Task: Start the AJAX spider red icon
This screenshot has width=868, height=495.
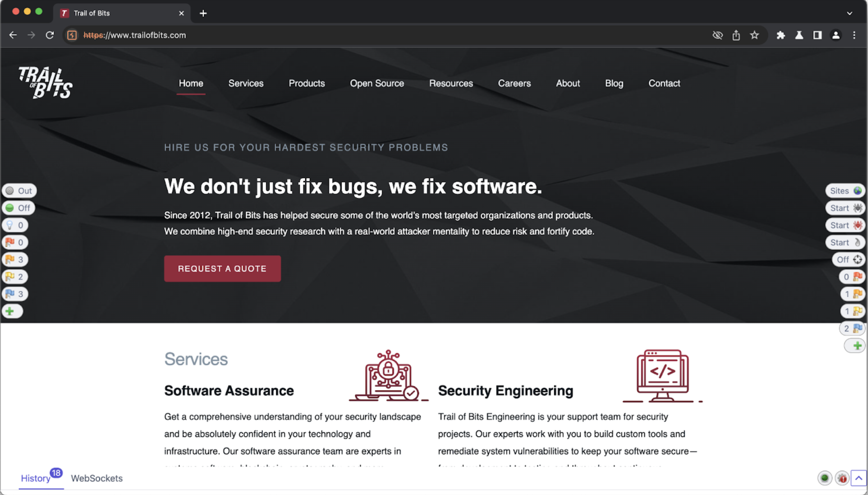Action: tap(845, 225)
